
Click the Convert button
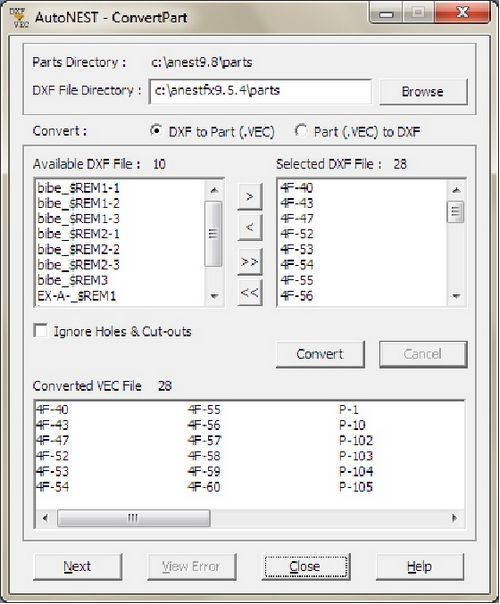[320, 354]
